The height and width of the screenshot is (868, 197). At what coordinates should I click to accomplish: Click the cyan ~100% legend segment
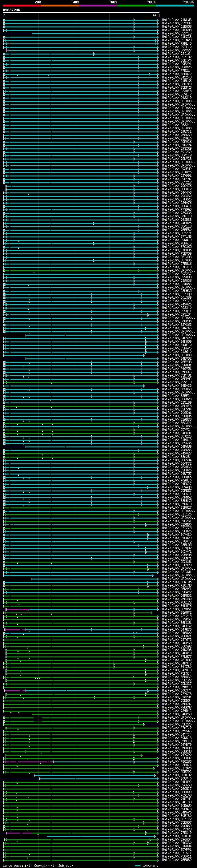(x=175, y=6)
